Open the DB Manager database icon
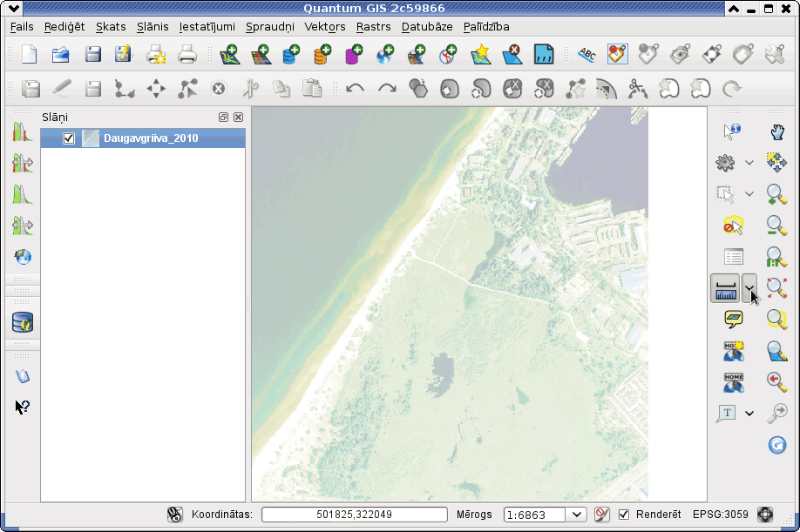 pyautogui.click(x=23, y=322)
